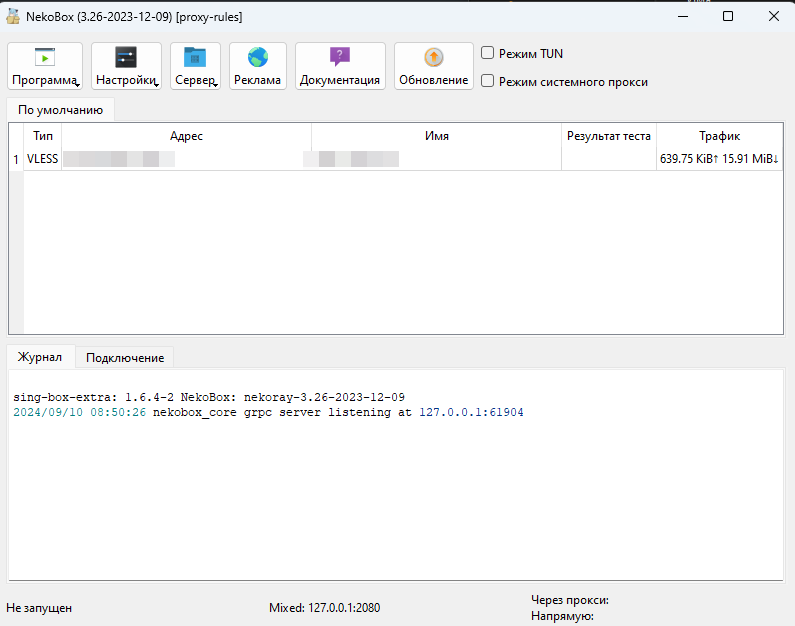795x626 pixels.
Task: Click the Сервер blue folder icon
Action: 195,58
